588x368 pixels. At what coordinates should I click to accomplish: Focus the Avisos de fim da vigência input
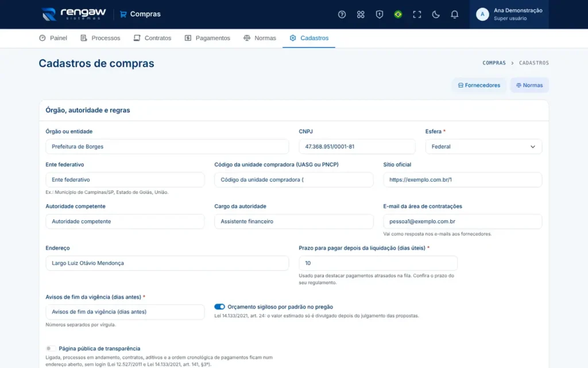(x=125, y=312)
